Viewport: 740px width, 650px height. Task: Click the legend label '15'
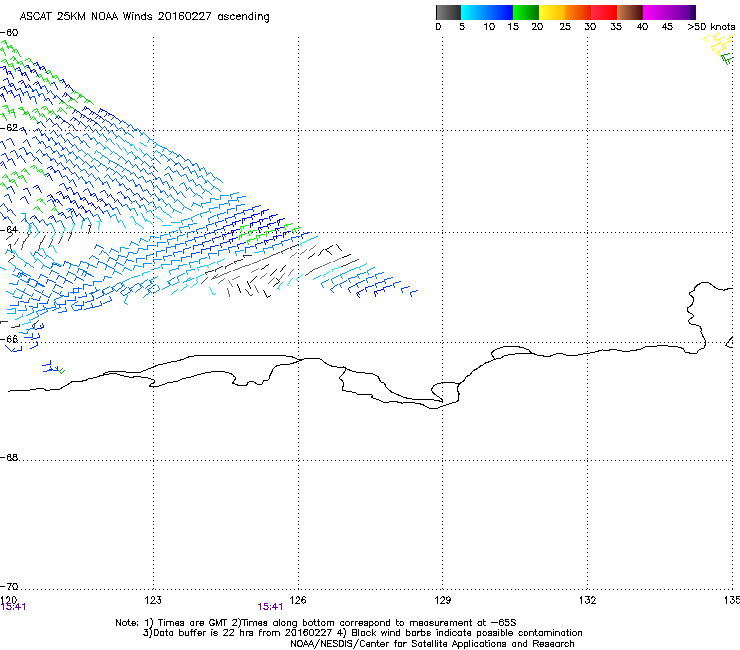point(513,27)
